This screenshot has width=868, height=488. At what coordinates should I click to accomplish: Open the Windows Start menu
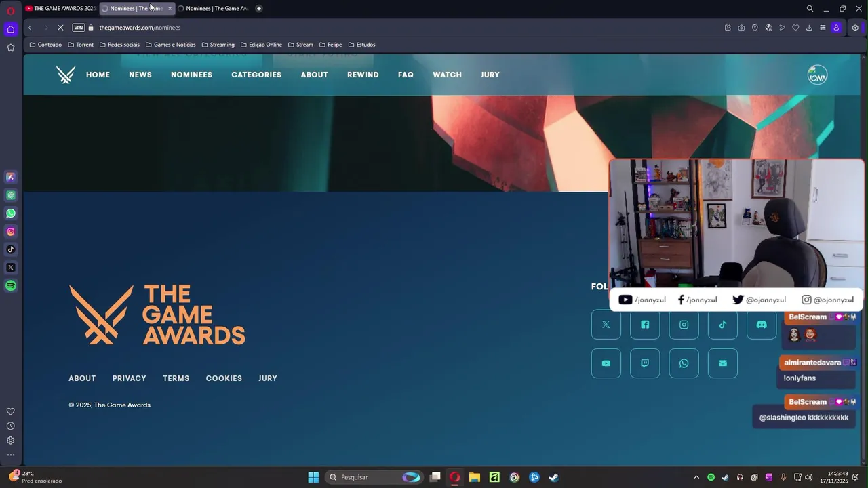313,477
